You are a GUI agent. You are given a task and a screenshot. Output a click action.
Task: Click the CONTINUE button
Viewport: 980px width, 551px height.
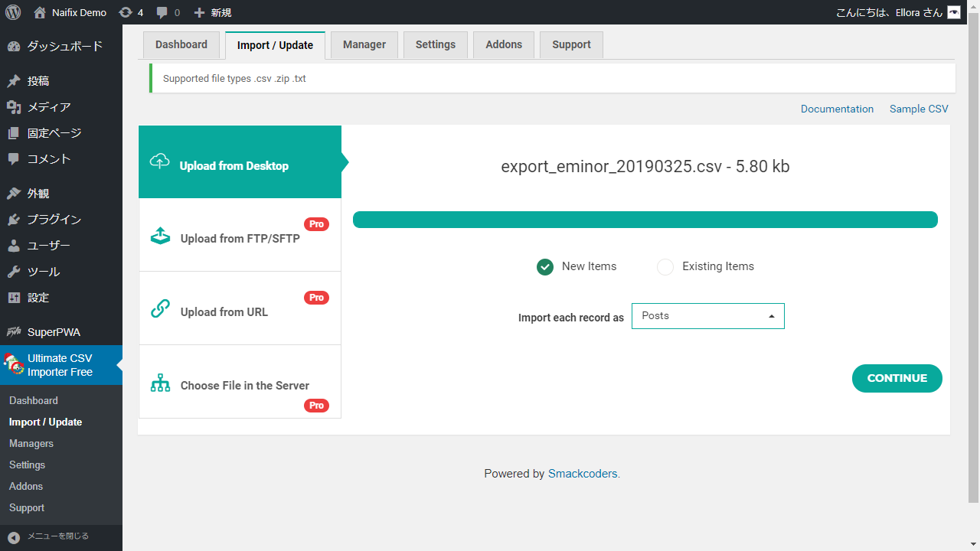pos(897,378)
